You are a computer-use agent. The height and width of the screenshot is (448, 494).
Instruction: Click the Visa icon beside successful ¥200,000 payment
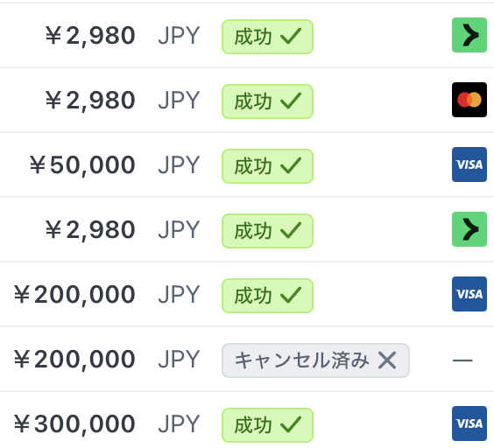pyautogui.click(x=469, y=294)
